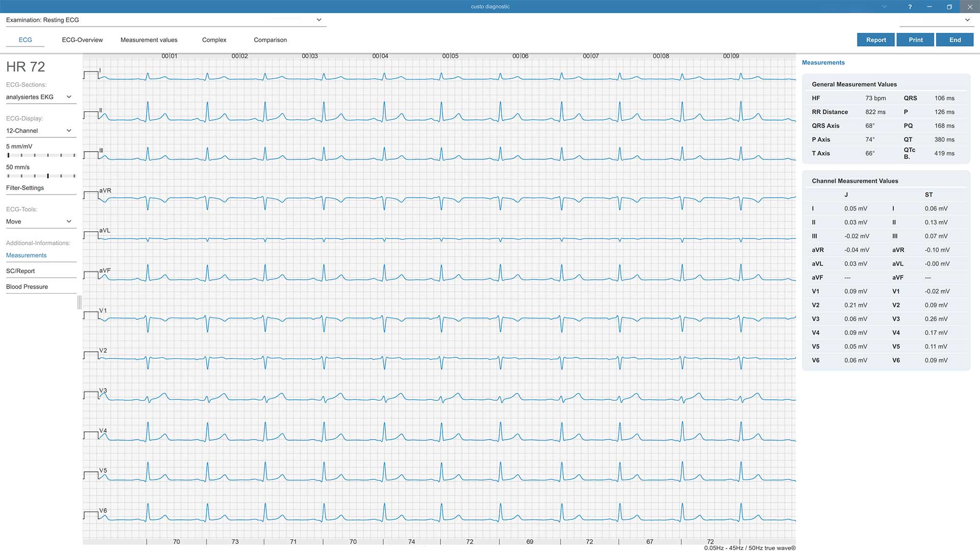Select the aVR ST value -0.10 mV
The image size is (980, 551).
(937, 250)
